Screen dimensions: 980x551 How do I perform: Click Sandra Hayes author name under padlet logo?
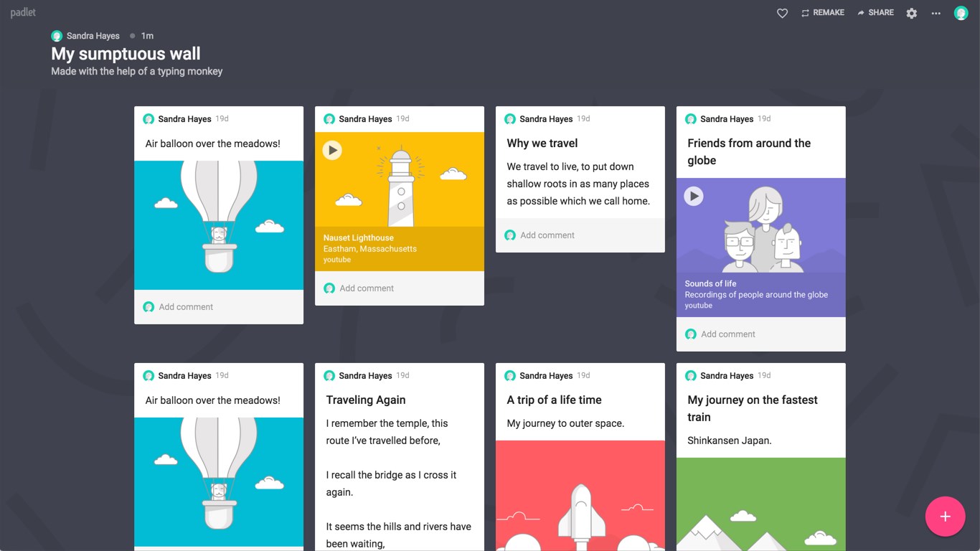[93, 36]
